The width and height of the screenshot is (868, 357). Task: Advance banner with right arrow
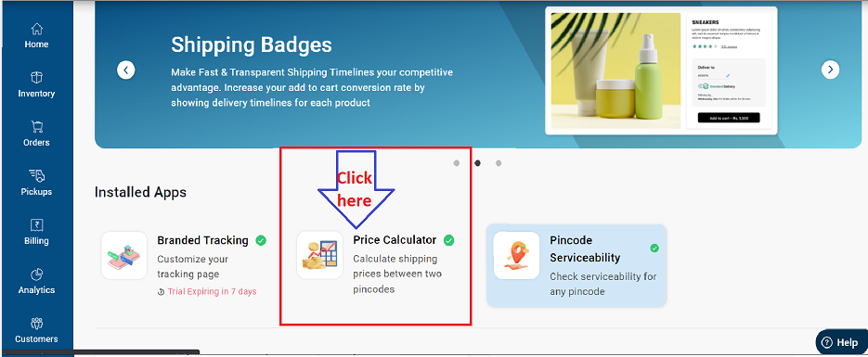point(830,70)
